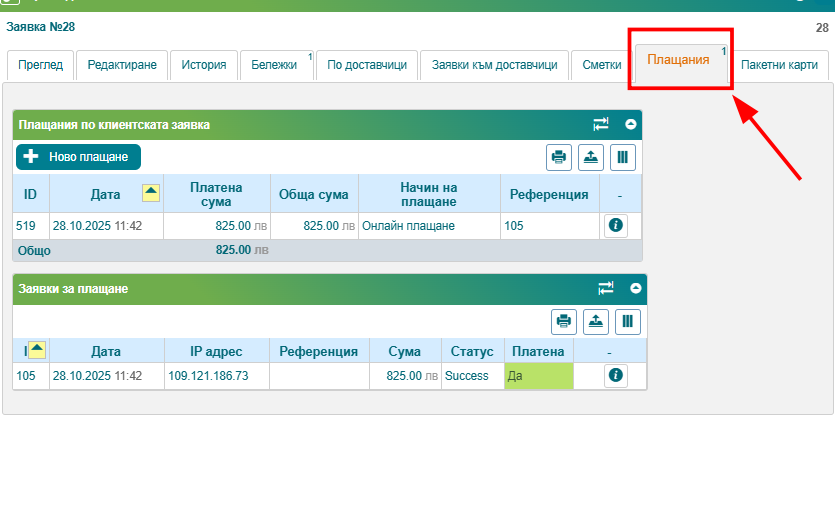Open the Сметки tab

click(x=602, y=65)
